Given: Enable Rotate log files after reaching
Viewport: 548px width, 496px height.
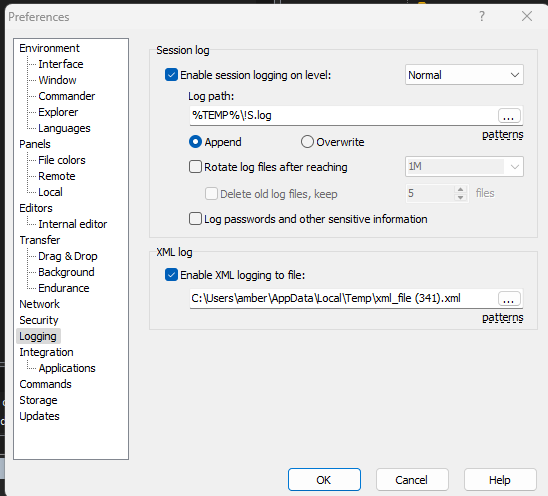Looking at the screenshot, I should click(195, 167).
